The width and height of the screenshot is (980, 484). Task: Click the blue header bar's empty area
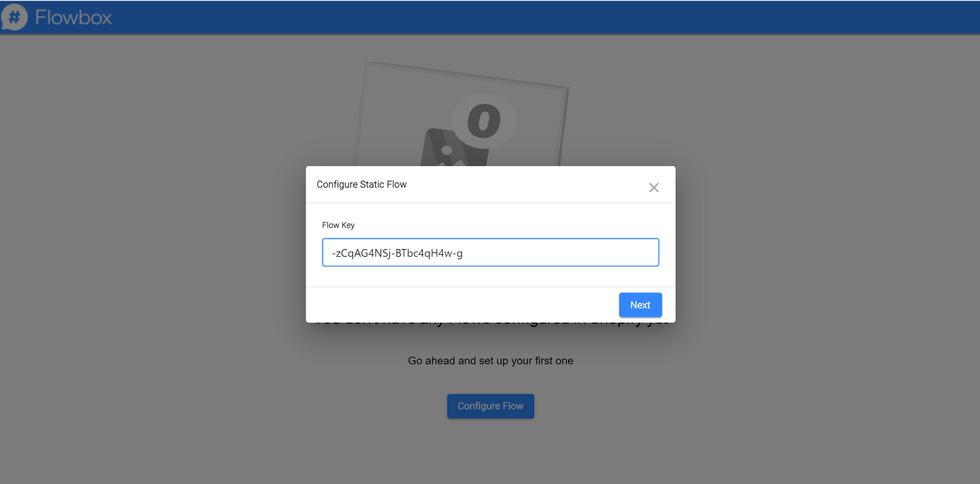click(x=526, y=17)
